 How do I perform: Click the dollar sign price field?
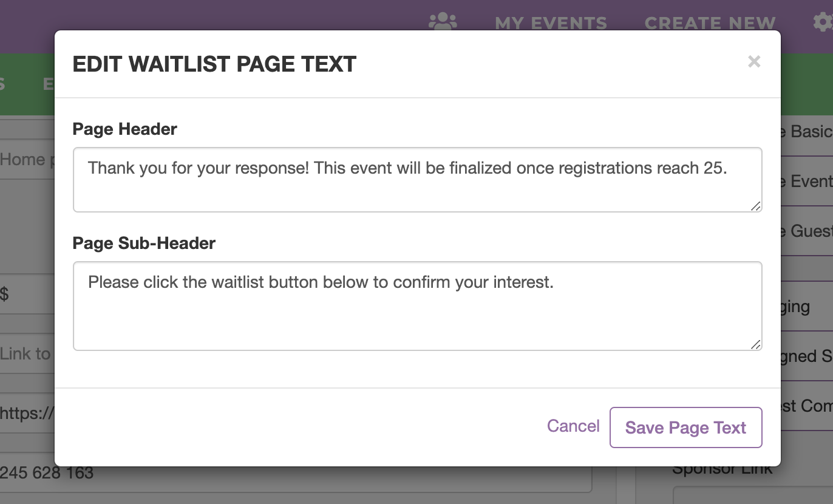[27, 295]
